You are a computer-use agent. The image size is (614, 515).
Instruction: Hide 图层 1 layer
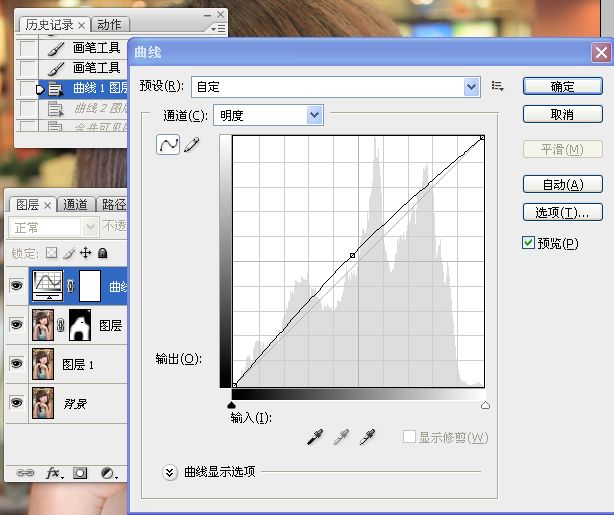click(x=16, y=364)
